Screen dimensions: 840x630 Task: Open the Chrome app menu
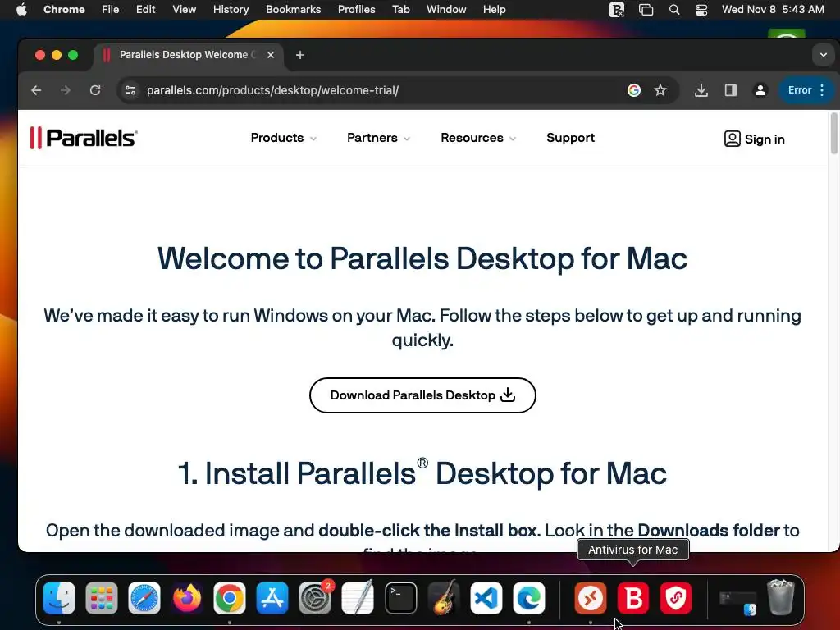64,9
